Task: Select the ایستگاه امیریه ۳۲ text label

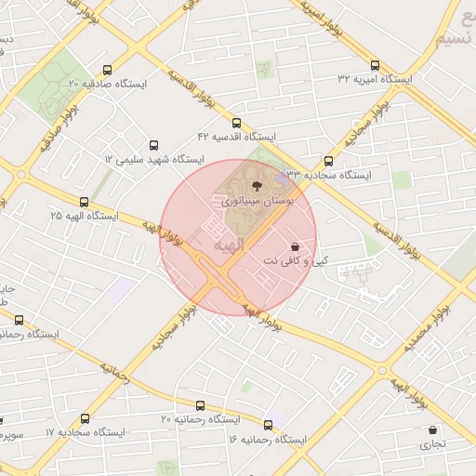Action: (x=375, y=79)
